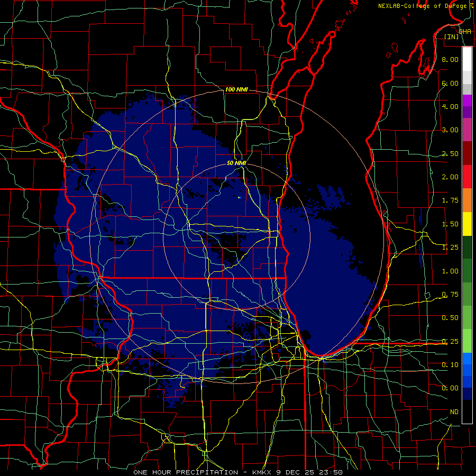Click the [IN] units label

pos(452,36)
